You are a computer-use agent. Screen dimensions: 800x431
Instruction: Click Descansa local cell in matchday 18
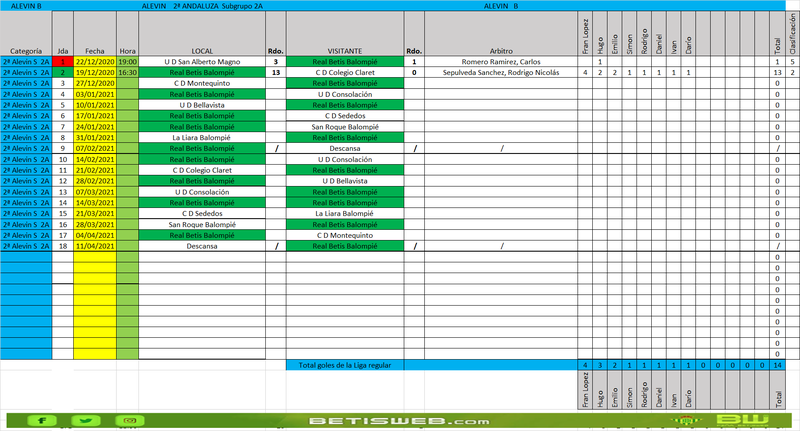(202, 246)
